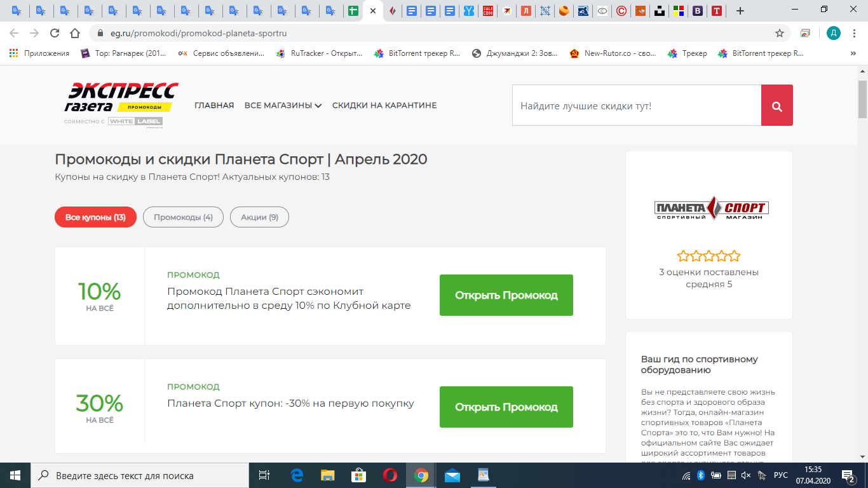
Task: Open the image viewer app on taskbar
Action: [x=483, y=475]
